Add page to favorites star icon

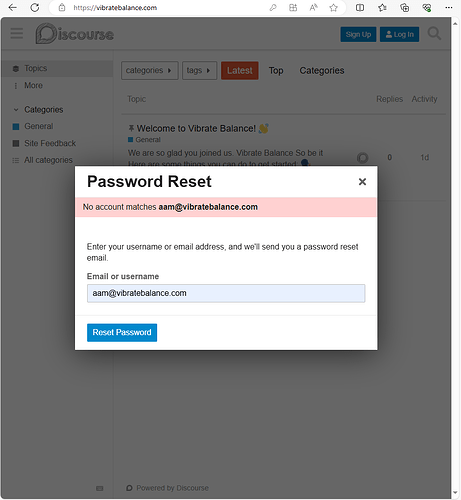coord(333,7)
